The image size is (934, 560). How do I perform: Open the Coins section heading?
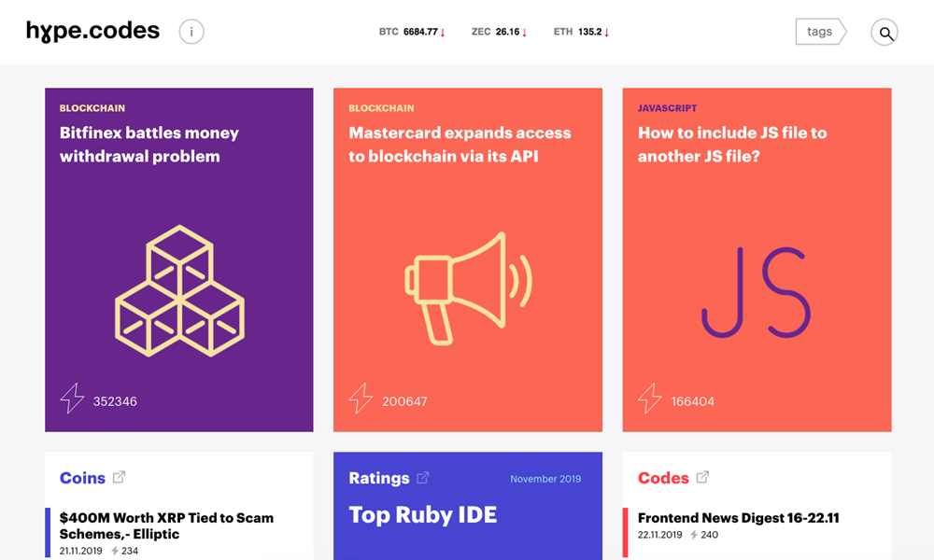(x=82, y=478)
